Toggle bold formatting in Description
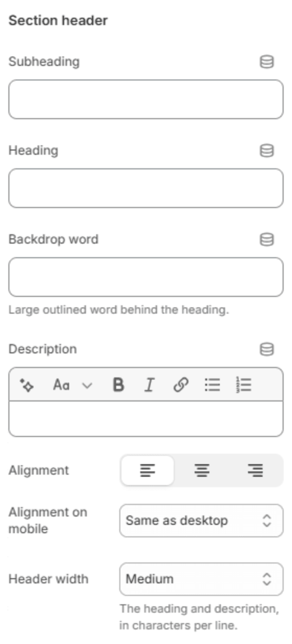The height and width of the screenshot is (644, 292). [x=119, y=385]
